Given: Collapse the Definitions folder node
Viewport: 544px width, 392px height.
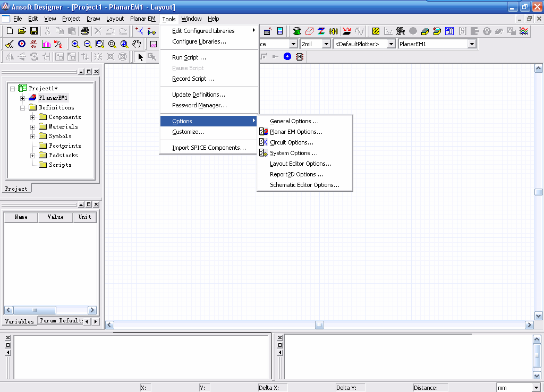Looking at the screenshot, I should pos(22,108).
